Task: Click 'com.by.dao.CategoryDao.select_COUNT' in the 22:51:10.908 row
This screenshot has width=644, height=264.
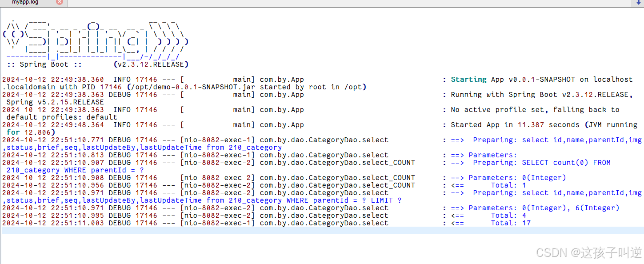Action: 337,178
